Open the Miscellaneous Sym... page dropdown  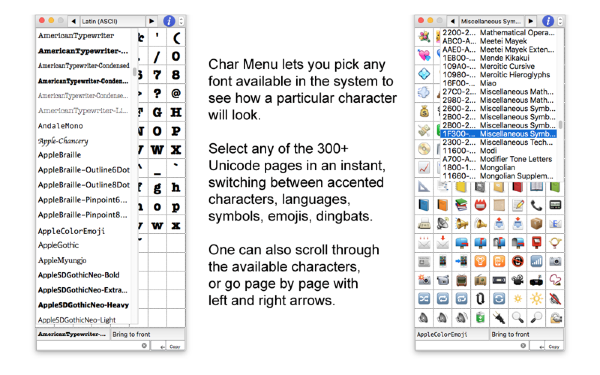click(x=492, y=21)
